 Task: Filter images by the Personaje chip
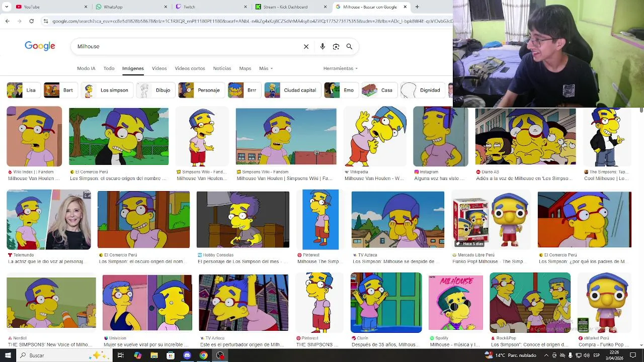[201, 90]
